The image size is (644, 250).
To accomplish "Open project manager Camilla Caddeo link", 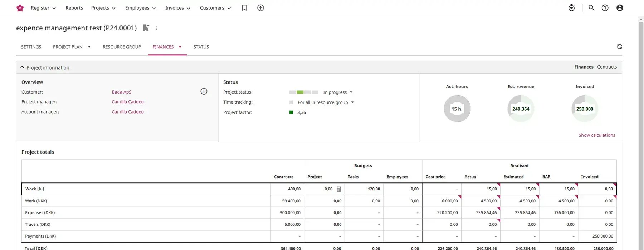I will [128, 102].
